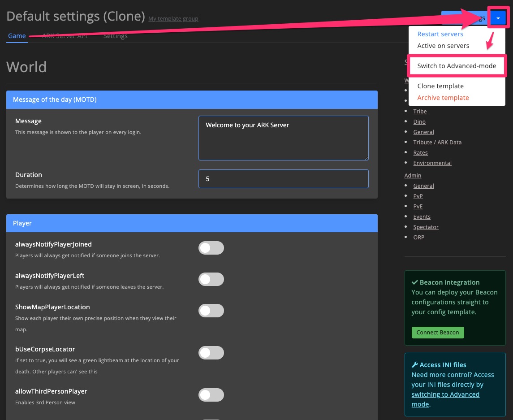Enable allowThirdPersonPlayer view
Image resolution: width=513 pixels, height=420 pixels.
[x=211, y=395]
